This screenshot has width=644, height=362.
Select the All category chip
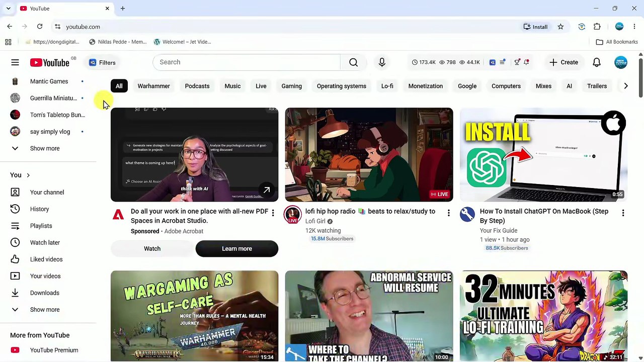[119, 86]
